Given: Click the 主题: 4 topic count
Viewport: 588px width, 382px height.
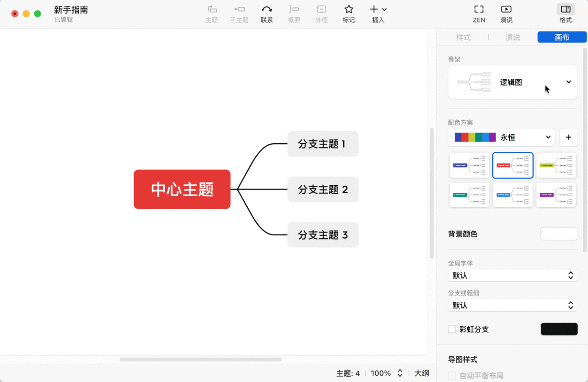Looking at the screenshot, I should click(348, 373).
